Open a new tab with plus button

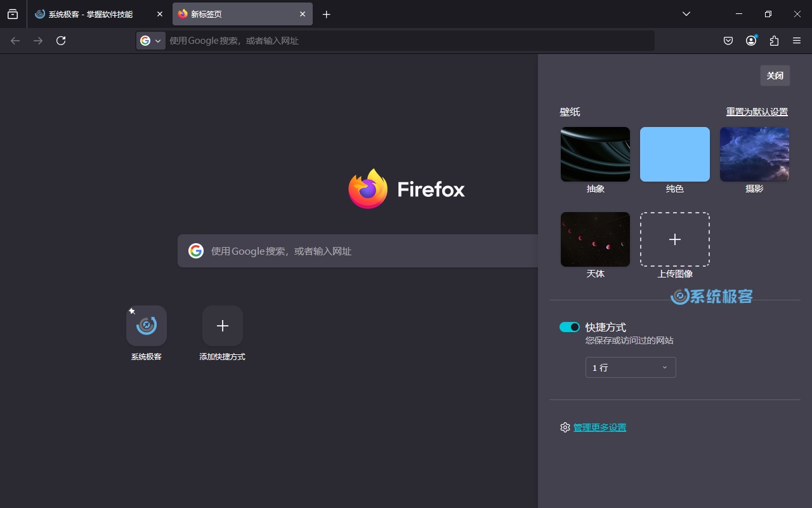click(x=326, y=14)
